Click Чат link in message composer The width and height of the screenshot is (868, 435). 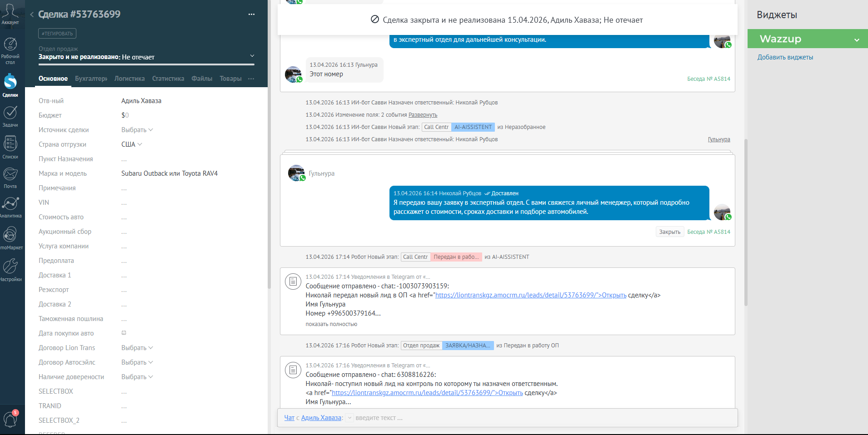[x=289, y=418]
